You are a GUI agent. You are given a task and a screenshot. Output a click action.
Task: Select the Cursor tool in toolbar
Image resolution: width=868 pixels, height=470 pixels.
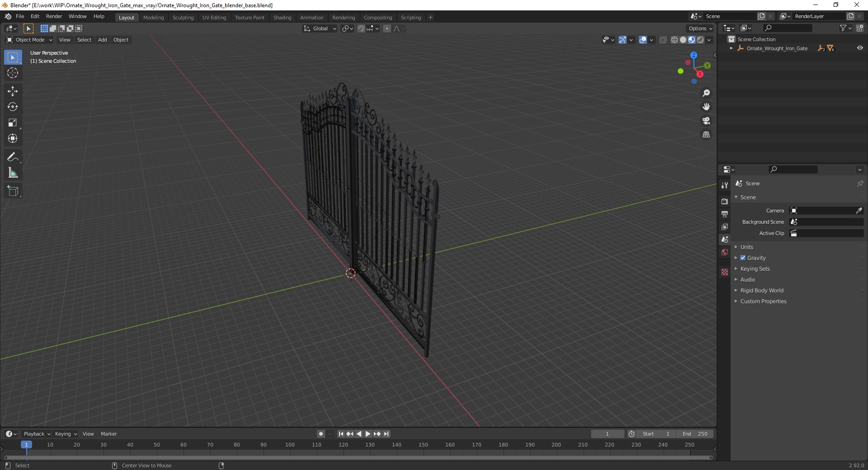(13, 73)
